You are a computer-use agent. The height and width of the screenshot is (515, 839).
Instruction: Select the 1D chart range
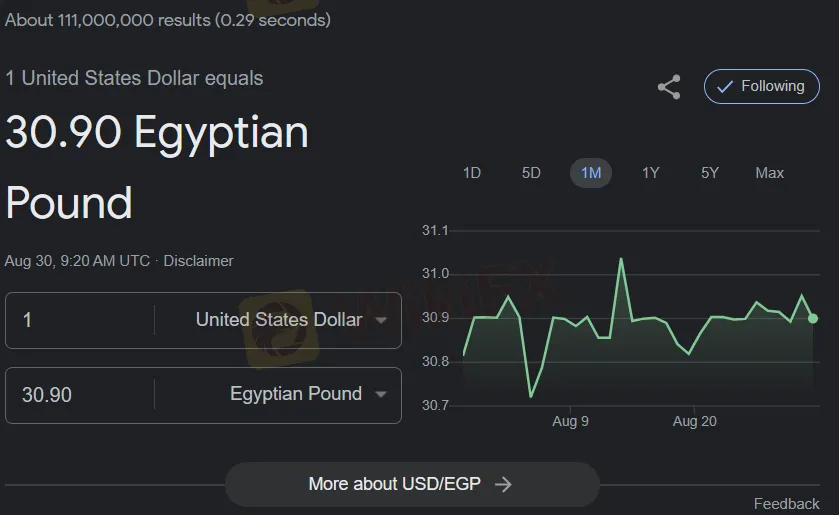coord(471,173)
